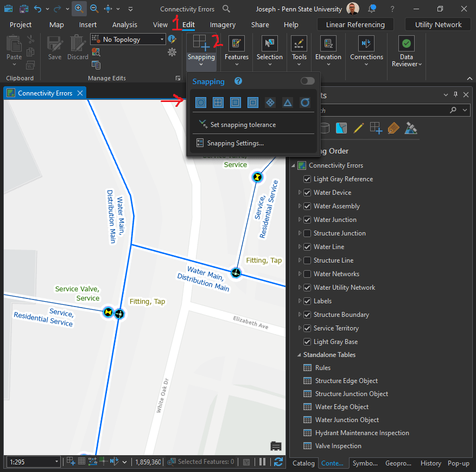The image size is (476, 472).
Task: Enable the Water Networks layer checkbox
Action: point(308,274)
